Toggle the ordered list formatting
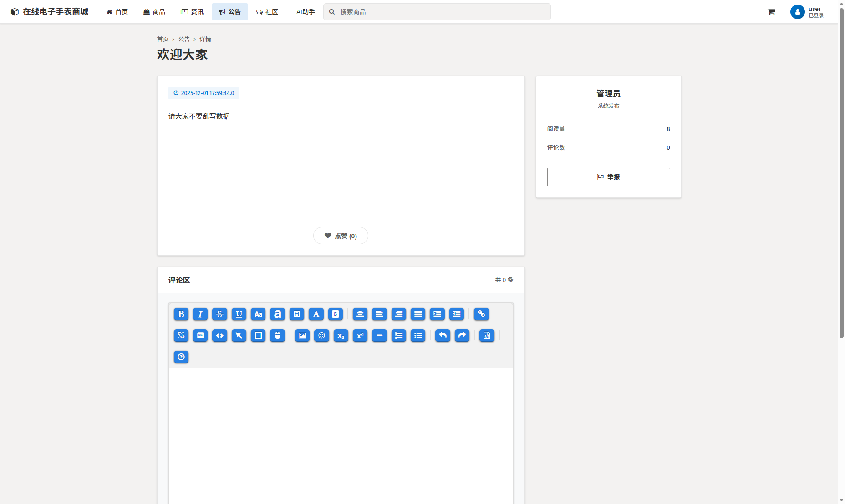 click(398, 336)
